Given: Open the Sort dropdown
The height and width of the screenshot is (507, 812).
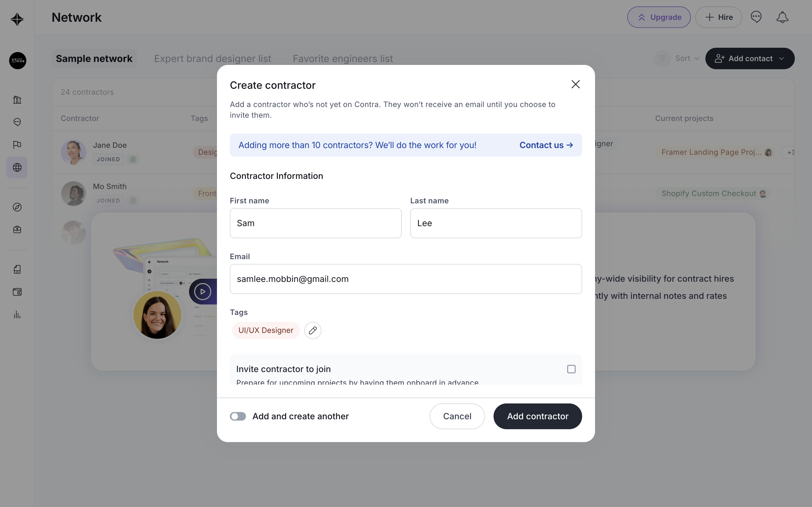Looking at the screenshot, I should click(x=687, y=58).
